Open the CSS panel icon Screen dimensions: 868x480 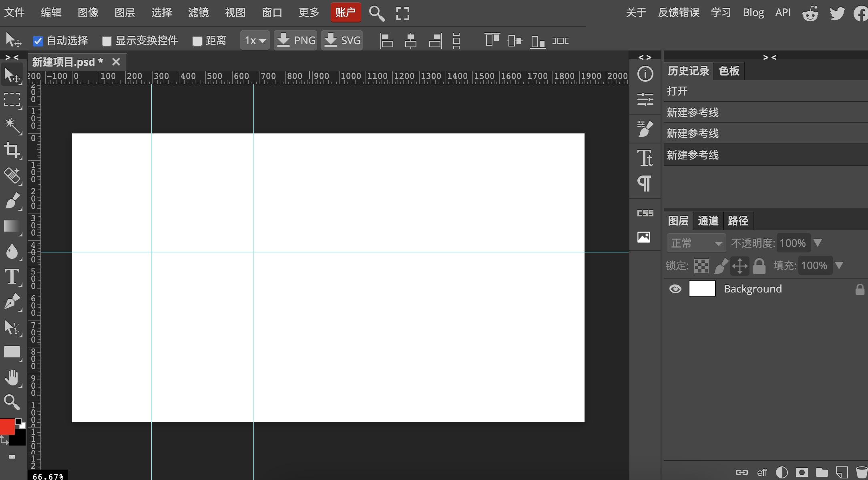645,213
